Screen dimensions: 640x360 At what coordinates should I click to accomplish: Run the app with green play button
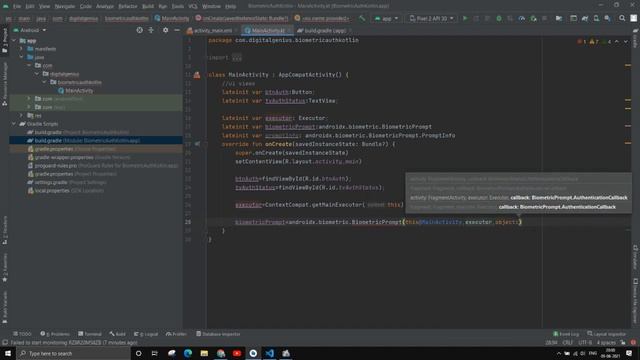pyautogui.click(x=464, y=18)
